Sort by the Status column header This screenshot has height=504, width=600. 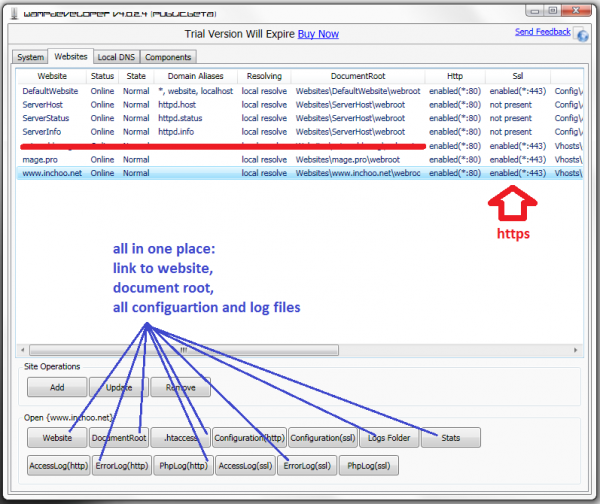click(x=103, y=76)
